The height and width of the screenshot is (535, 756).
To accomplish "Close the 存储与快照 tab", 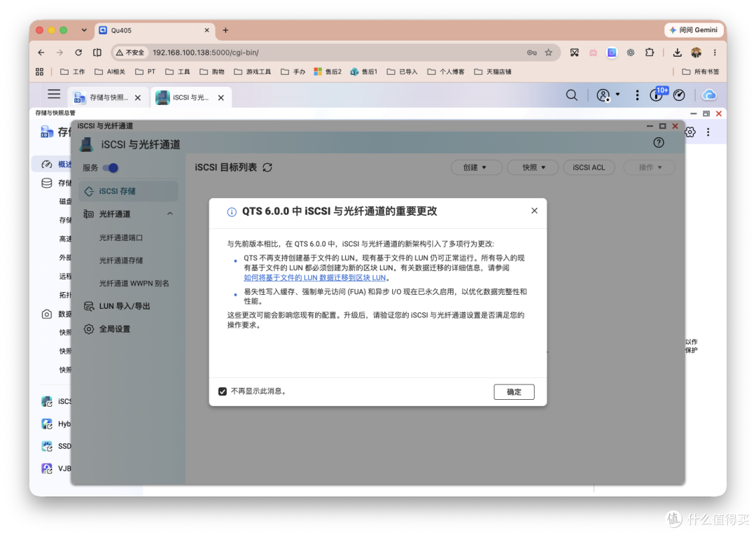I will coord(138,97).
